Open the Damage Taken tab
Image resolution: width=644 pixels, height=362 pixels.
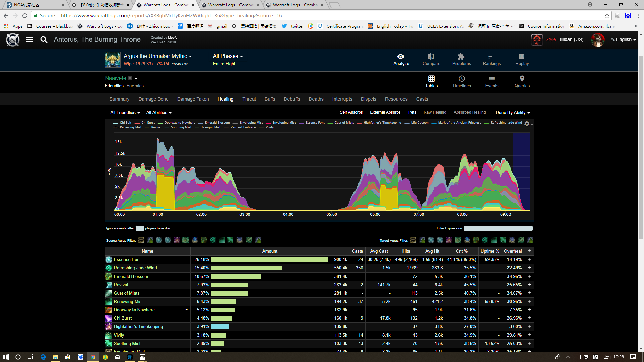(193, 99)
